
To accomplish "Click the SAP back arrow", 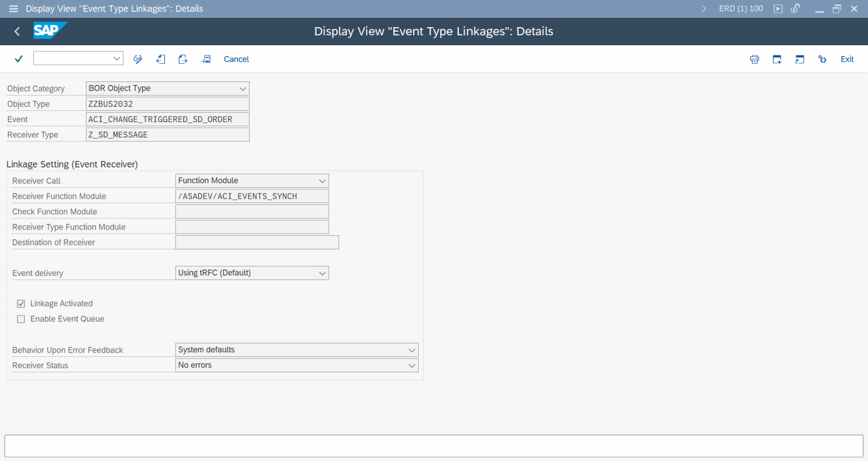I will click(x=17, y=32).
